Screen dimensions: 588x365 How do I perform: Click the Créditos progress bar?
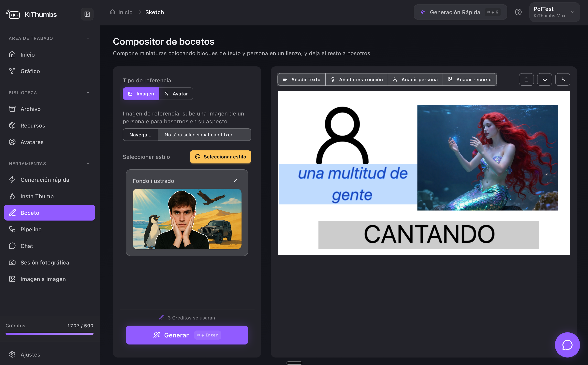(49, 334)
